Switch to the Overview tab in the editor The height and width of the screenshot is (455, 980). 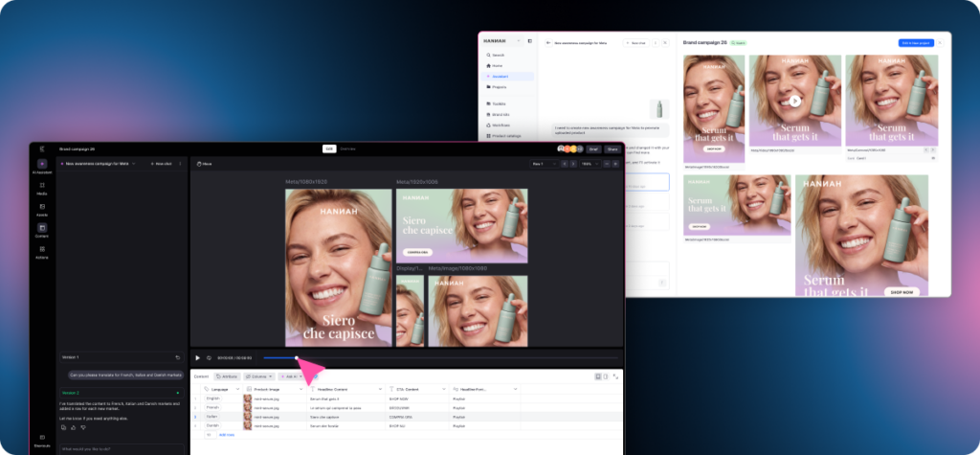(348, 149)
